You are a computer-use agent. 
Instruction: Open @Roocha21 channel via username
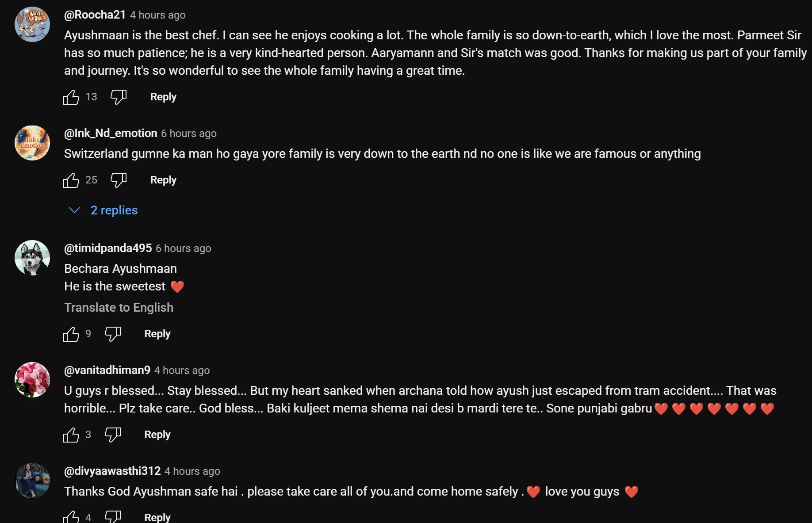click(x=95, y=15)
